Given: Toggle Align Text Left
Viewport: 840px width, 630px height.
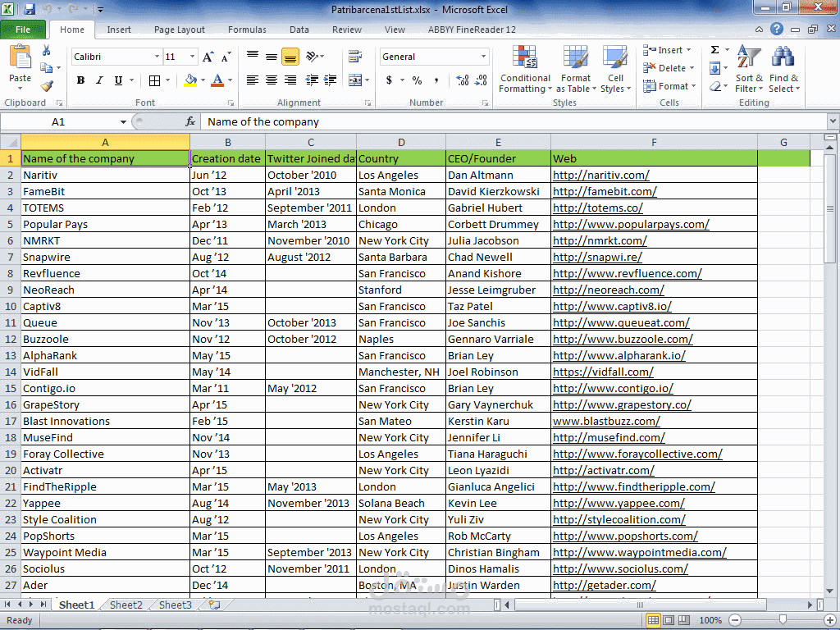Looking at the screenshot, I should click(253, 80).
